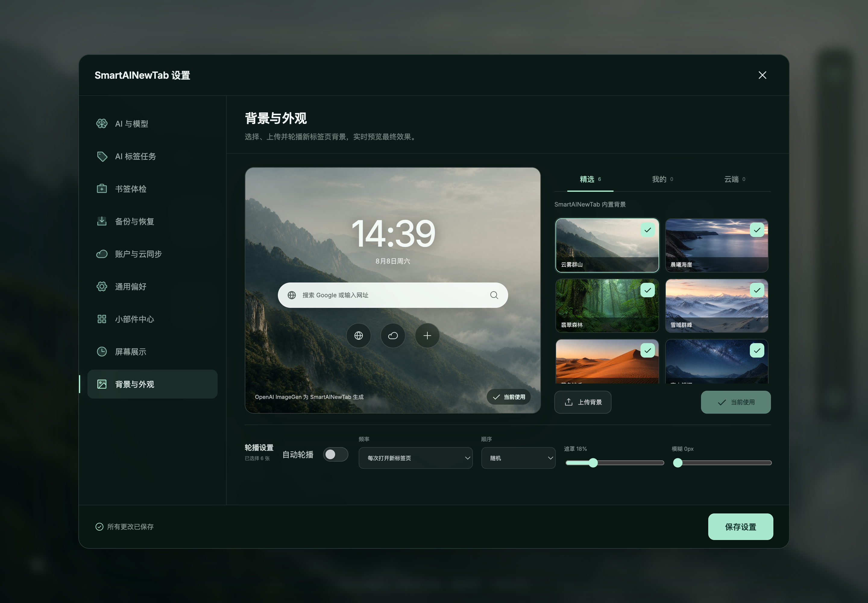Click the 书签体检 medical kit icon
Image resolution: width=868 pixels, height=603 pixels.
[x=102, y=188]
